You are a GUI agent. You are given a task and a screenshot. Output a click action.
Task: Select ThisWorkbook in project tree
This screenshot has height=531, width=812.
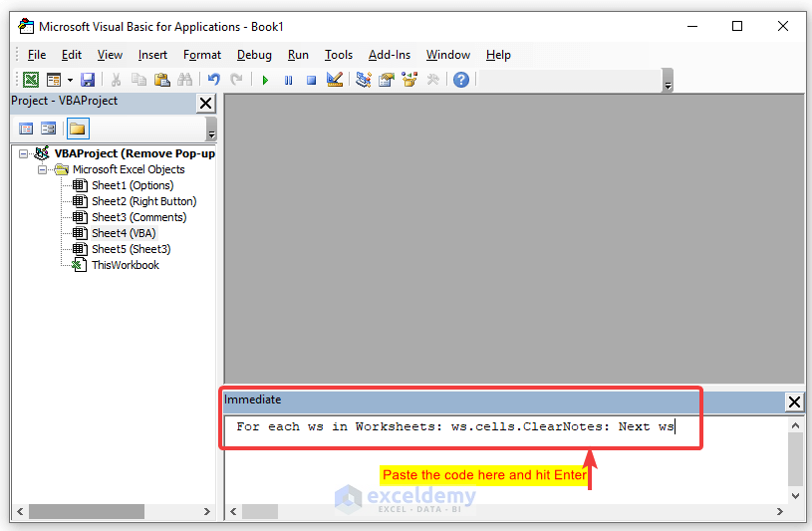(126, 265)
